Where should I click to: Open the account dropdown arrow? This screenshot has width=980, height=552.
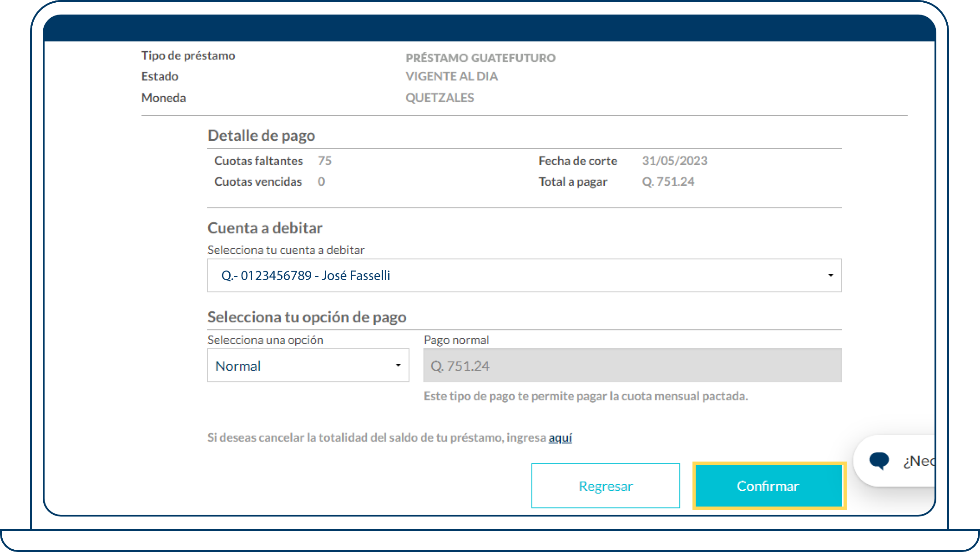coord(830,276)
